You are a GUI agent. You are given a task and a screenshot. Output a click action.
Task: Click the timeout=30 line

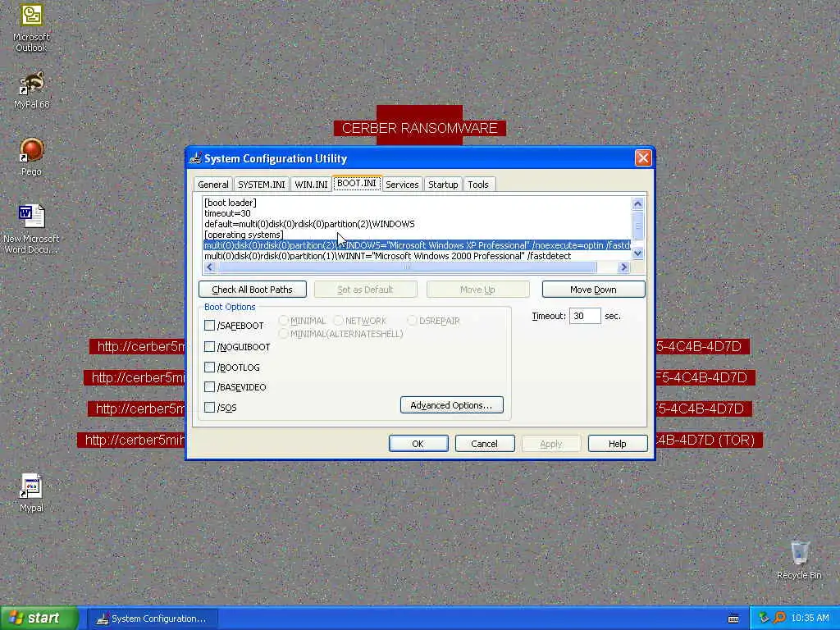click(227, 213)
